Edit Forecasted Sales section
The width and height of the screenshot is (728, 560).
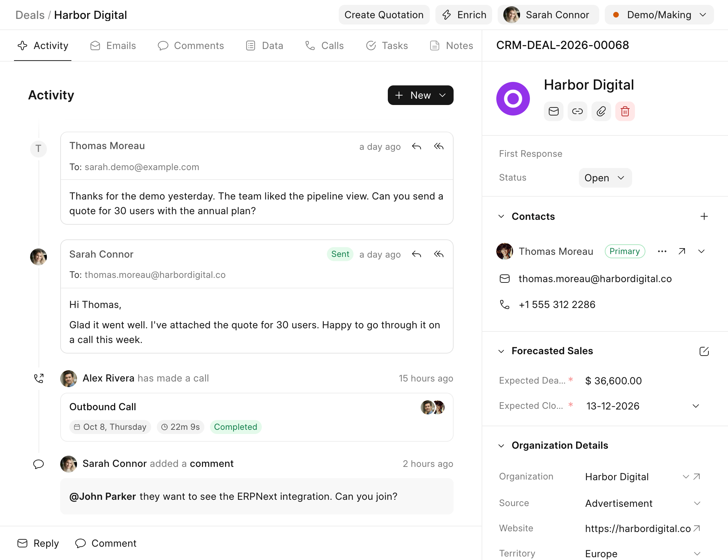click(x=704, y=351)
